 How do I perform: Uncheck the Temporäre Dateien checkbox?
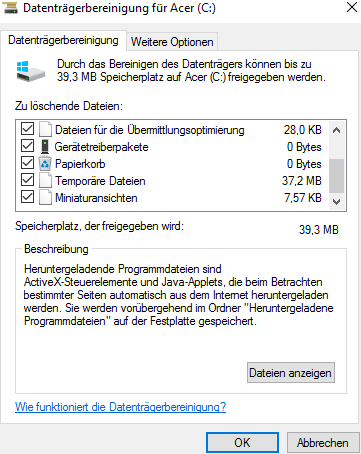click(x=27, y=180)
